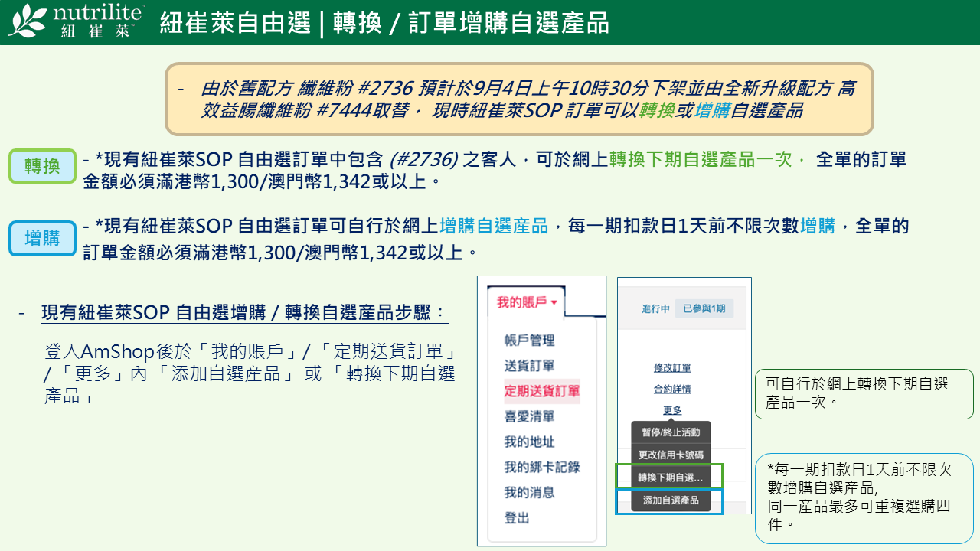Click the 登入AmShop後於 instruction paragraph
Screen dimensions: 980x551
251,374
